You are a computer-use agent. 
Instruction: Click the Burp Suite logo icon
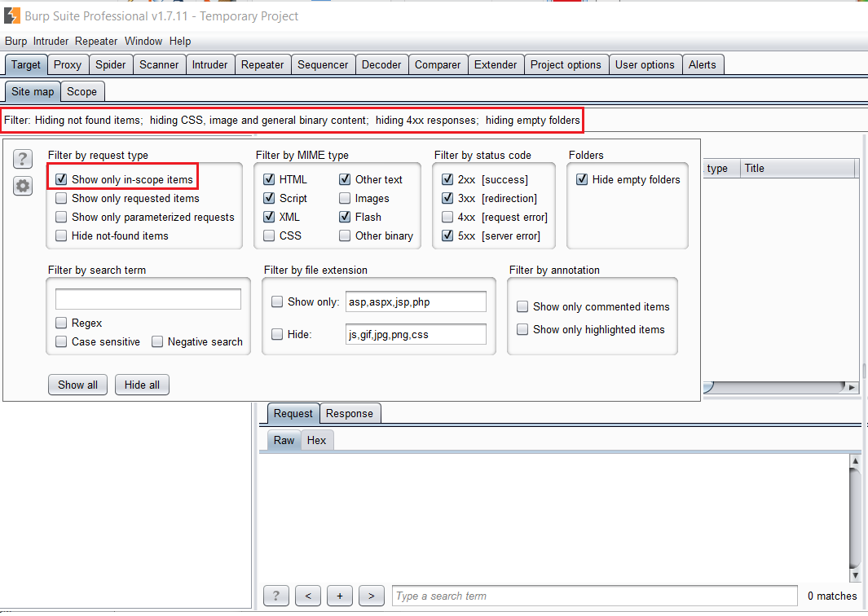click(12, 15)
